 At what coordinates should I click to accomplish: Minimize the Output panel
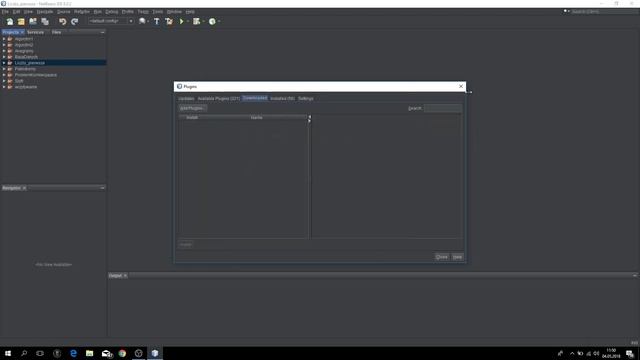635,276
